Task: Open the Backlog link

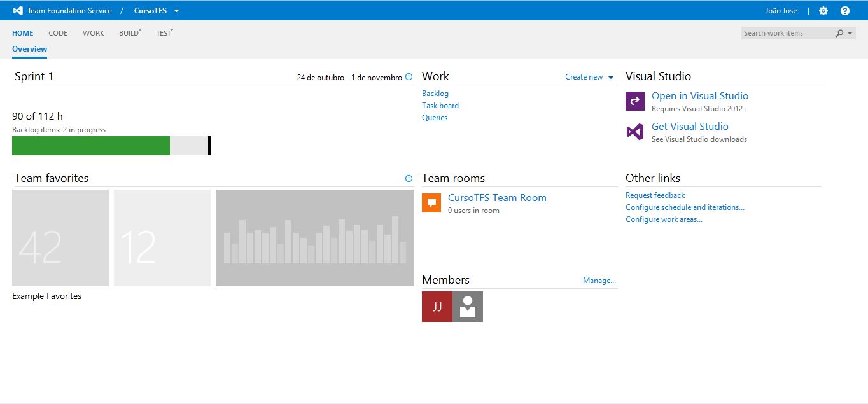Action: 435,94
